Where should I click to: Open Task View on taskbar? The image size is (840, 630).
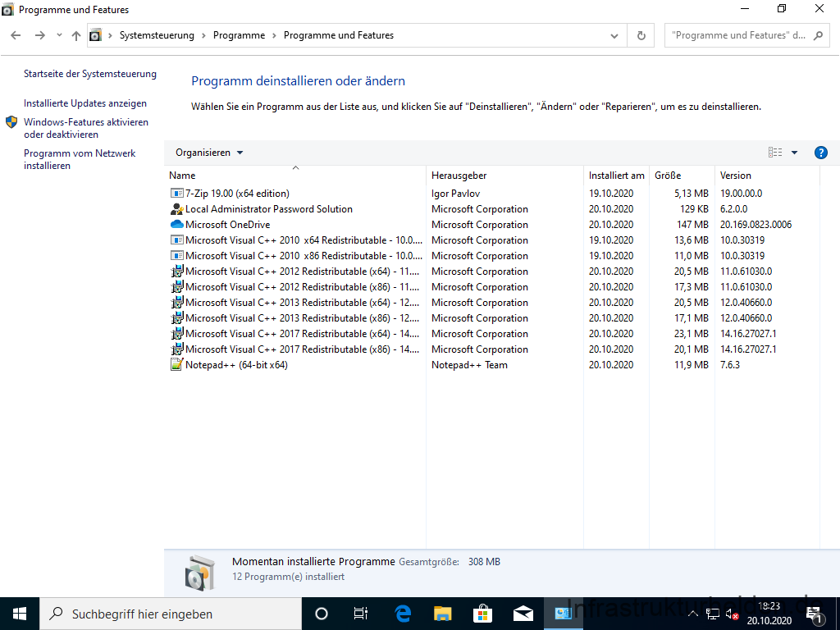point(361,614)
